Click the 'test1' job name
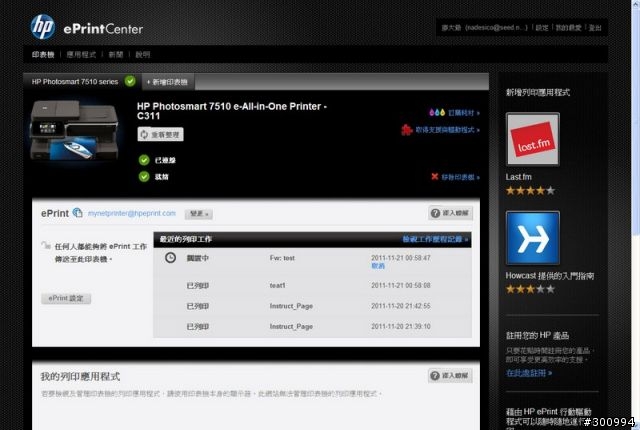The height and width of the screenshot is (430, 640). click(x=278, y=285)
